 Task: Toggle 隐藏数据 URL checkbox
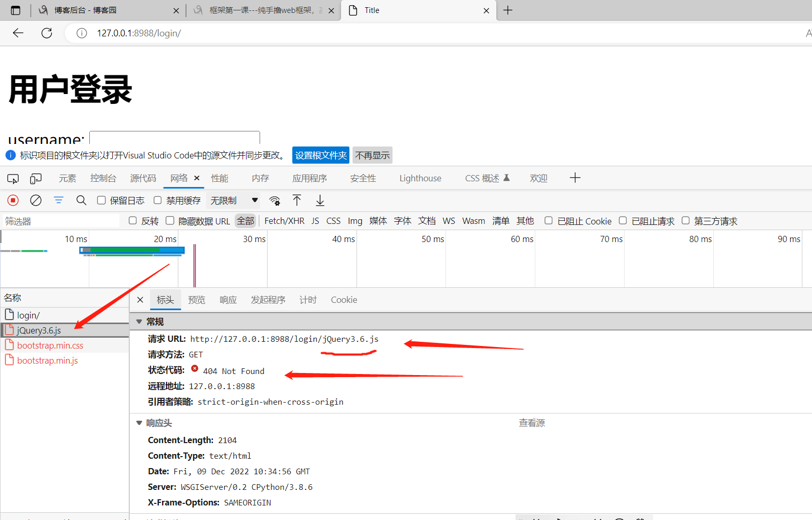click(170, 221)
